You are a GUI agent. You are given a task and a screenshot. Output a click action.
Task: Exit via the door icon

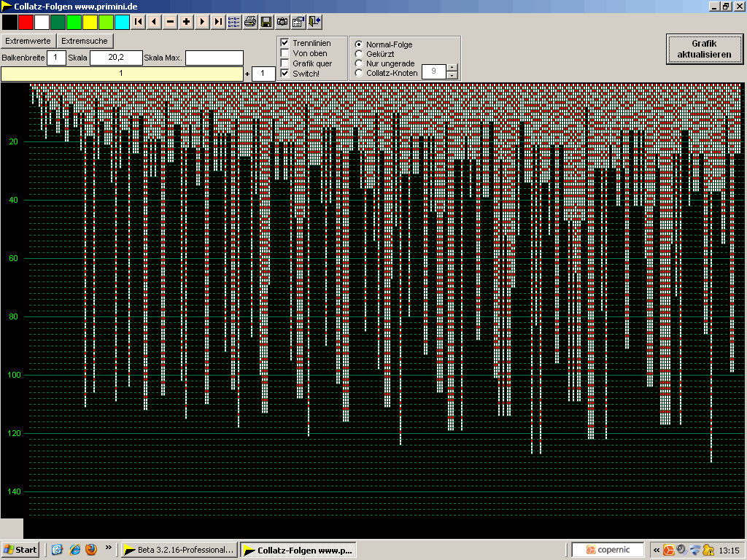click(x=314, y=22)
